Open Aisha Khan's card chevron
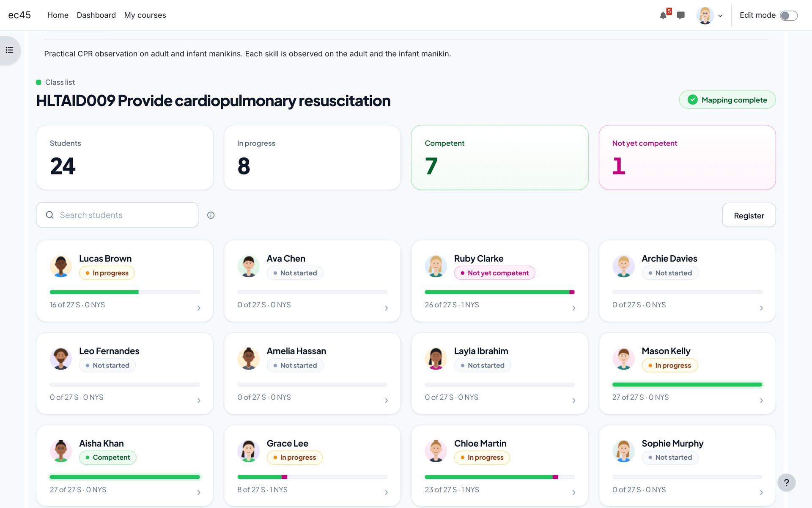 click(x=199, y=492)
